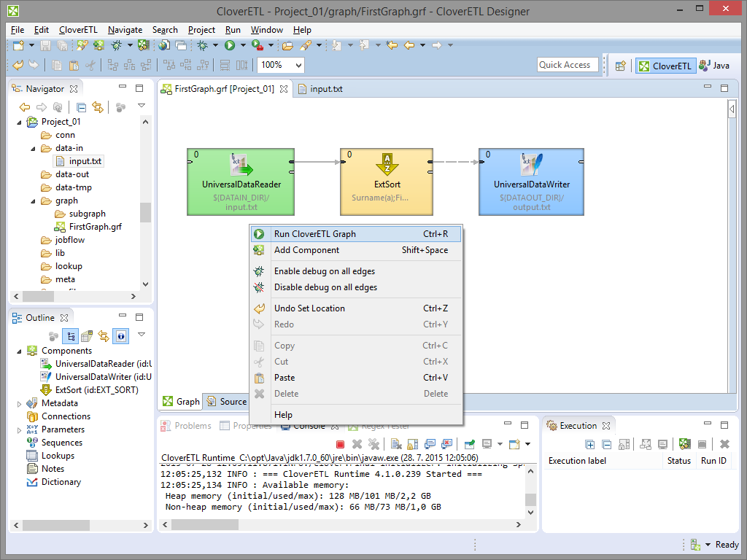The width and height of the screenshot is (747, 560).
Task: Toggle the info button in Outline toolbar
Action: pos(120,336)
